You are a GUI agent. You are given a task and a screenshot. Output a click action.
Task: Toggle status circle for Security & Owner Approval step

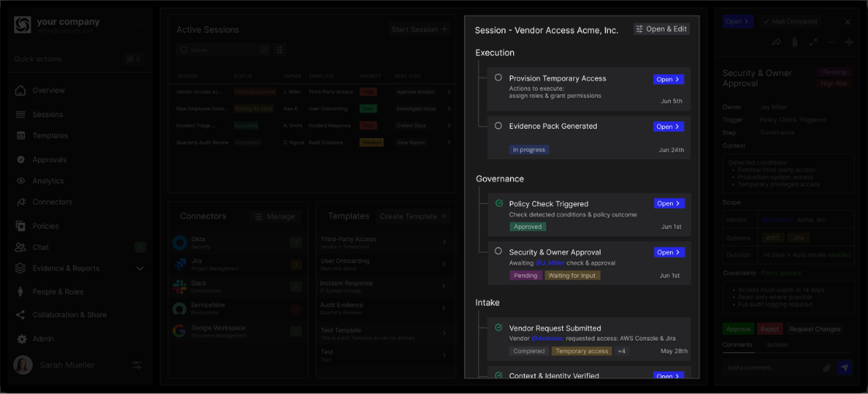[498, 251]
